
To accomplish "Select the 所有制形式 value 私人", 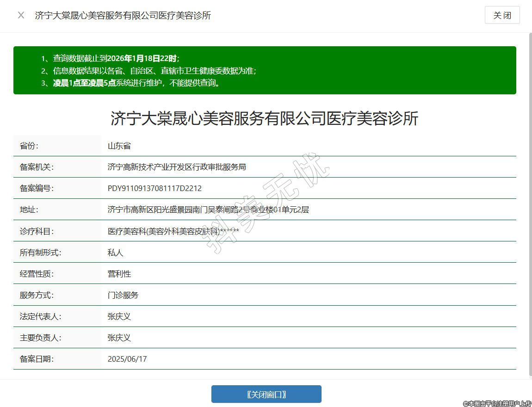I will [x=115, y=253].
